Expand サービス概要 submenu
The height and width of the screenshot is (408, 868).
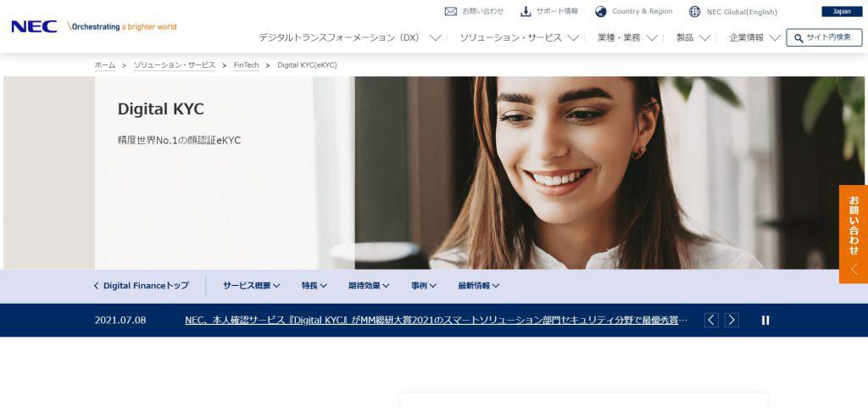pyautogui.click(x=251, y=286)
